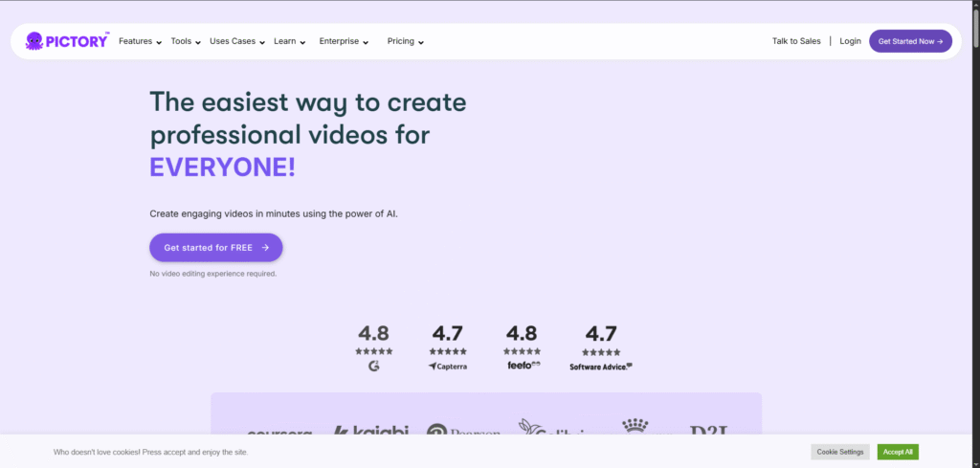This screenshot has width=980, height=468.
Task: Go to the Login page
Action: point(850,41)
